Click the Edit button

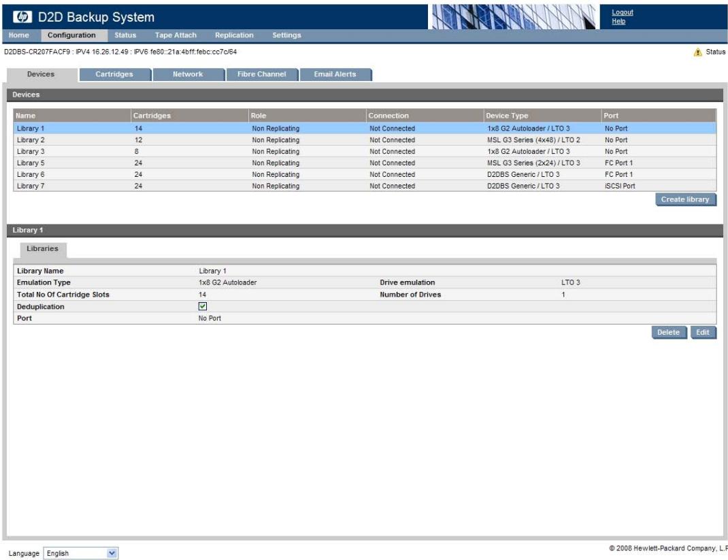click(703, 332)
